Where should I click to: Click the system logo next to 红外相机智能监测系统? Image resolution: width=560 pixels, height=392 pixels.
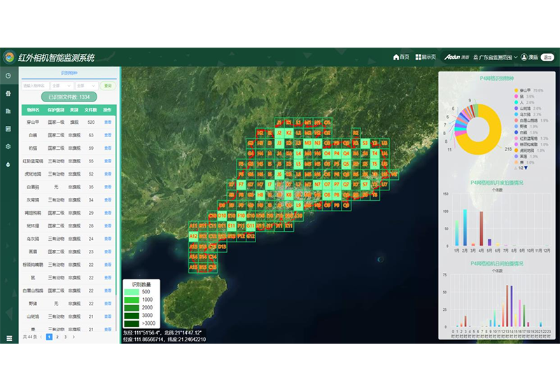pyautogui.click(x=8, y=57)
